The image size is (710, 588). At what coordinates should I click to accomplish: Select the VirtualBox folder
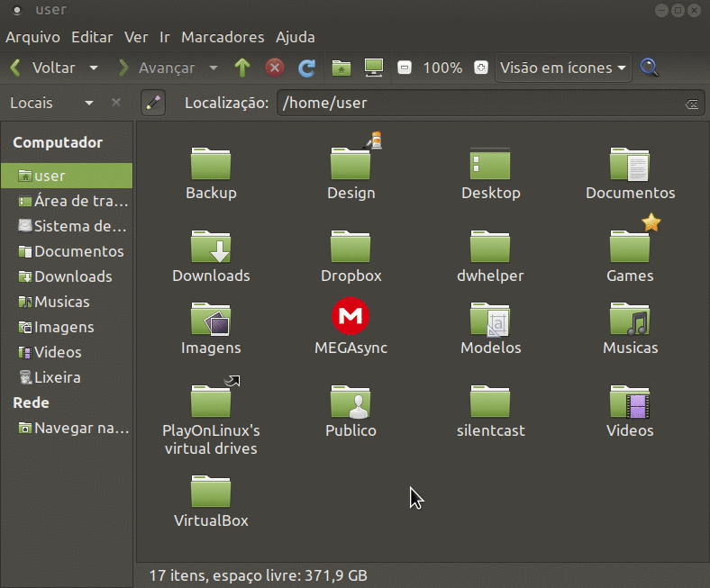pyautogui.click(x=211, y=502)
